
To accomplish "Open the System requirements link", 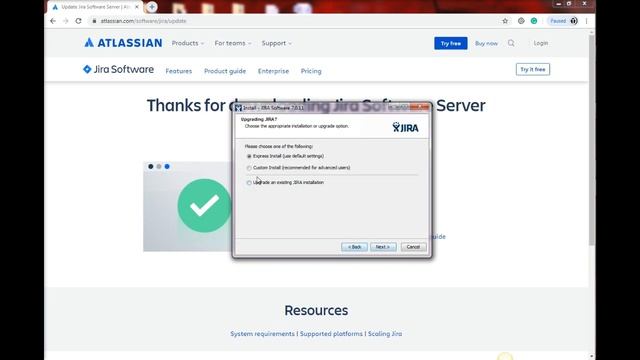I will point(262,334).
